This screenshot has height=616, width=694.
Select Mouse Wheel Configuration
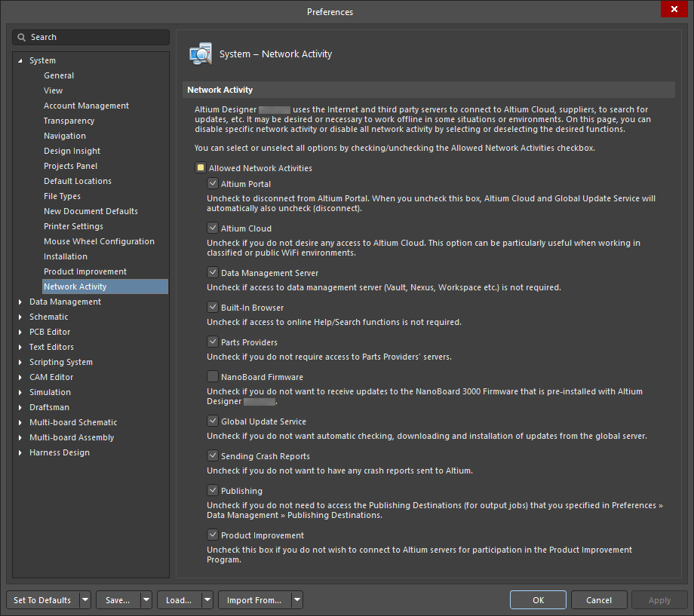pos(99,241)
